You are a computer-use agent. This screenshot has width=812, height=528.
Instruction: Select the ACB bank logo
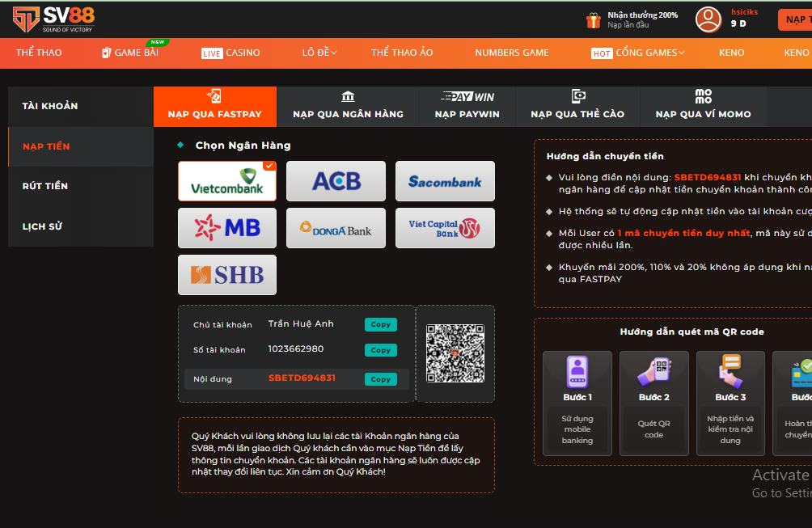(336, 181)
